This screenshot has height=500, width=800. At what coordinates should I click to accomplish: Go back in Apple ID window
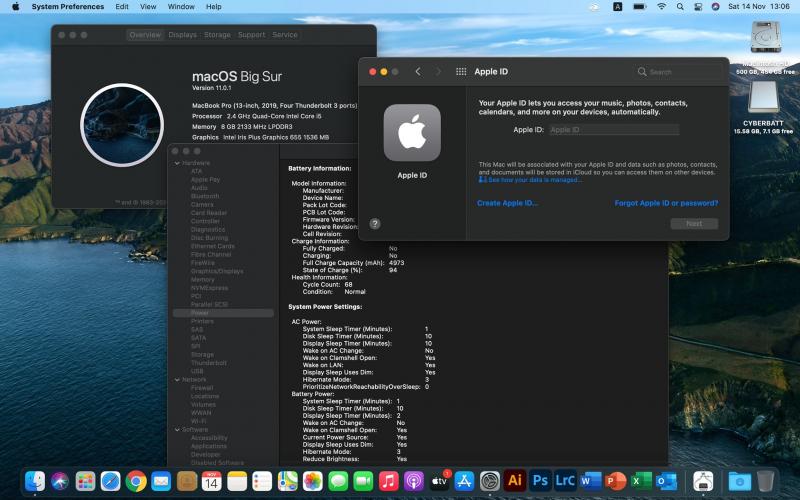coord(418,72)
